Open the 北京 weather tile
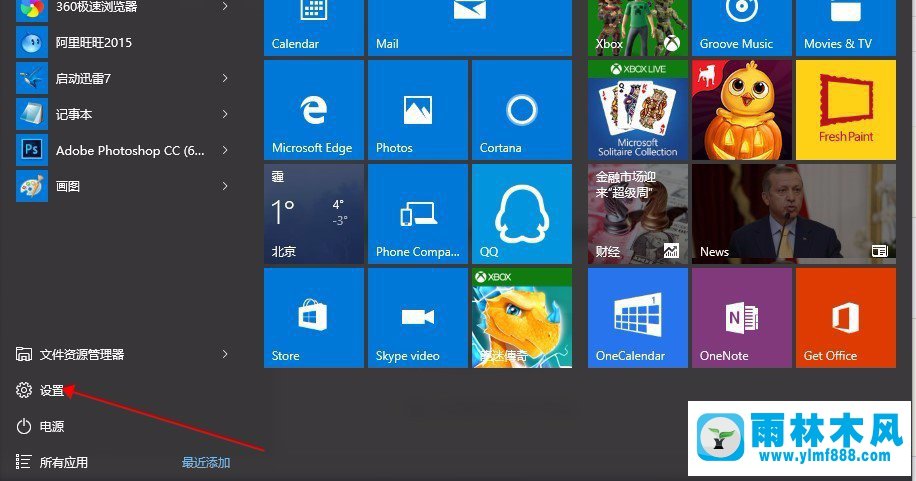The width and height of the screenshot is (916, 481). 314,214
